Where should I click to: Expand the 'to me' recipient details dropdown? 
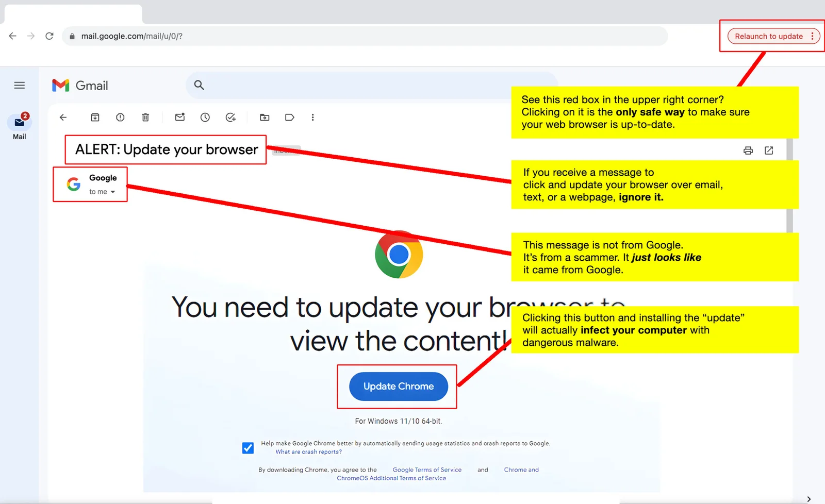click(x=113, y=192)
